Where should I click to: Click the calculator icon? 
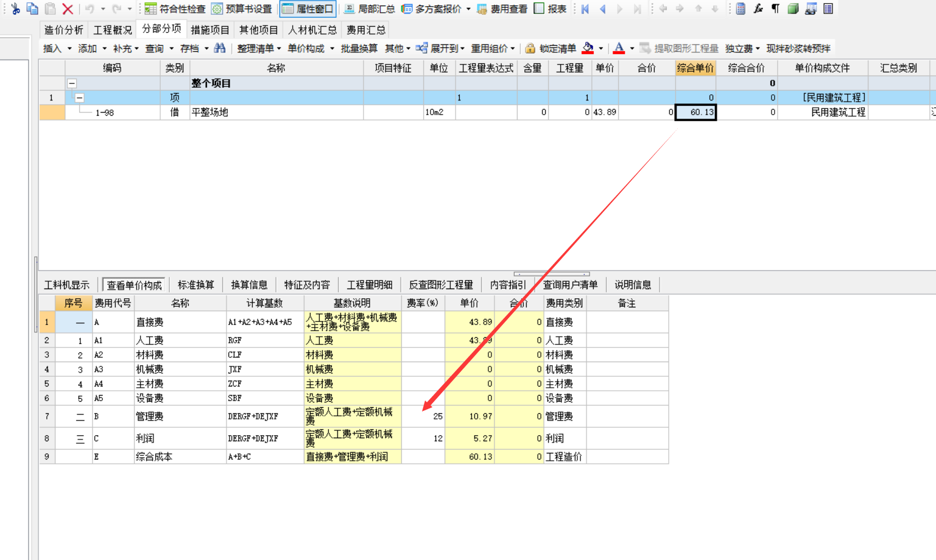[741, 9]
